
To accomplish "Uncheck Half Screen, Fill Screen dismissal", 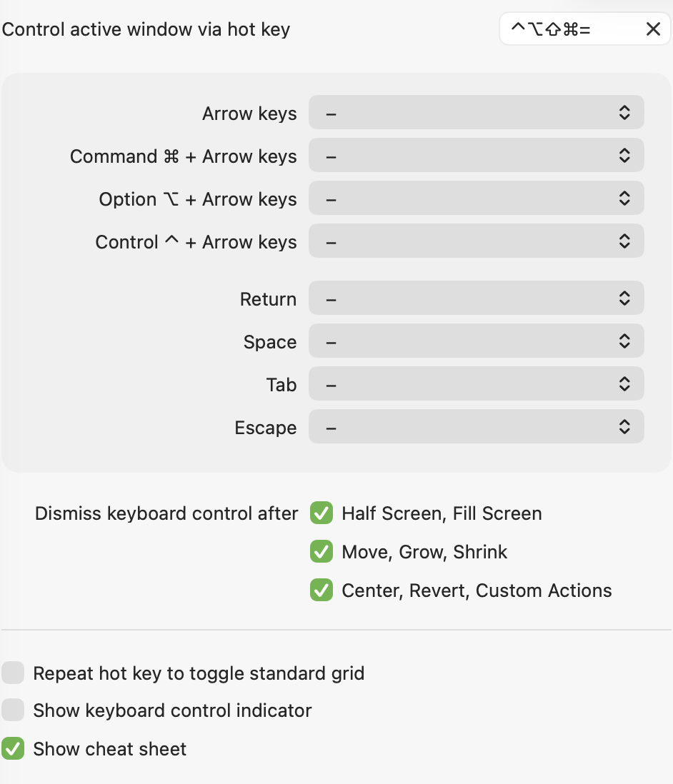I will point(321,513).
